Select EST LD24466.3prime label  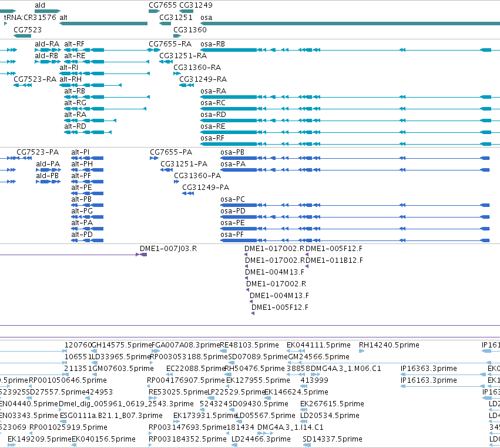[261, 439]
